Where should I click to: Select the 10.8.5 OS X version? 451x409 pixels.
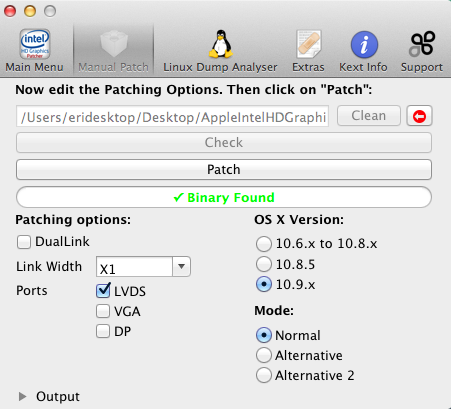(x=264, y=264)
